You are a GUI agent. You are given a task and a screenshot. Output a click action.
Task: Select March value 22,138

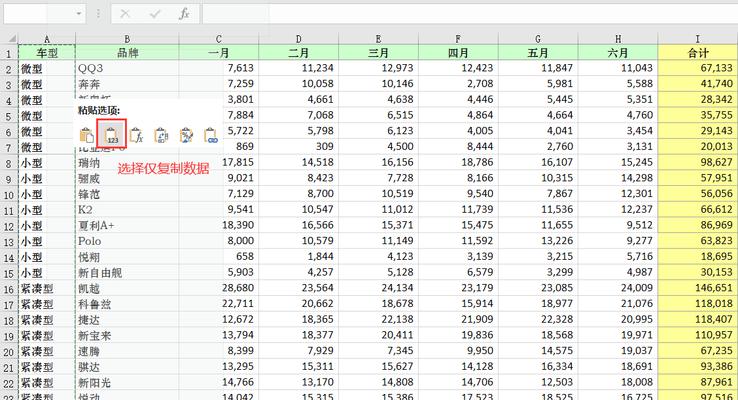[x=378, y=320]
